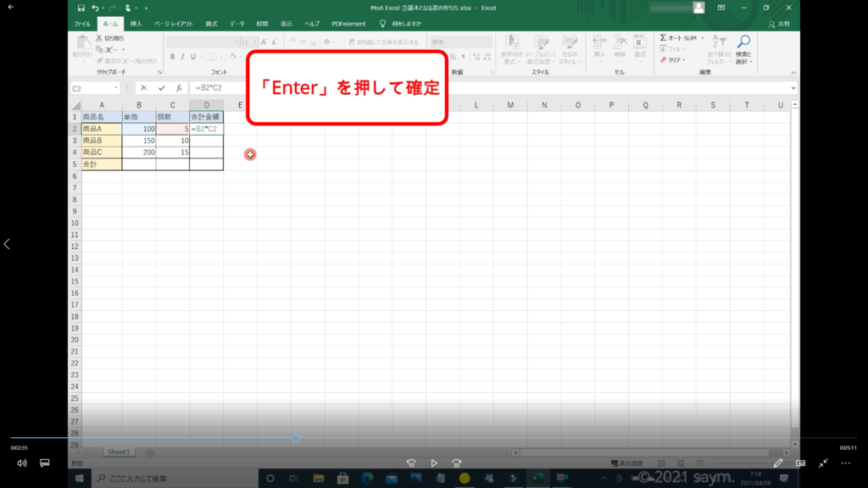Cancel formula entry with the X icon
The image size is (868, 488).
coord(144,88)
